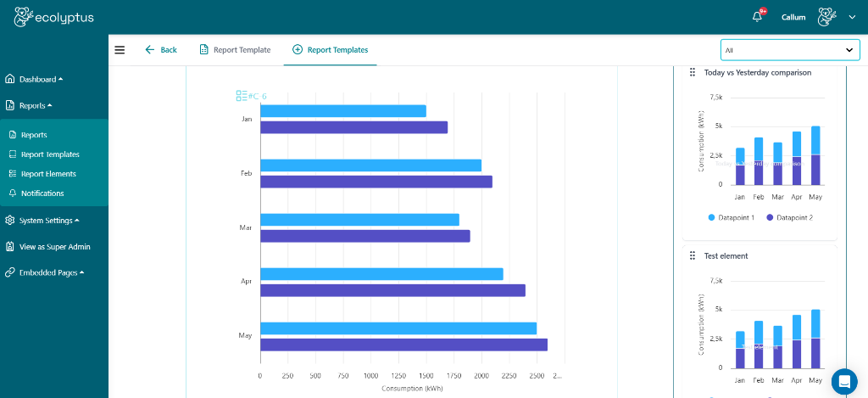Toggle Datapoint 2 legend series
Screen dimensions: 868x398
(788, 218)
